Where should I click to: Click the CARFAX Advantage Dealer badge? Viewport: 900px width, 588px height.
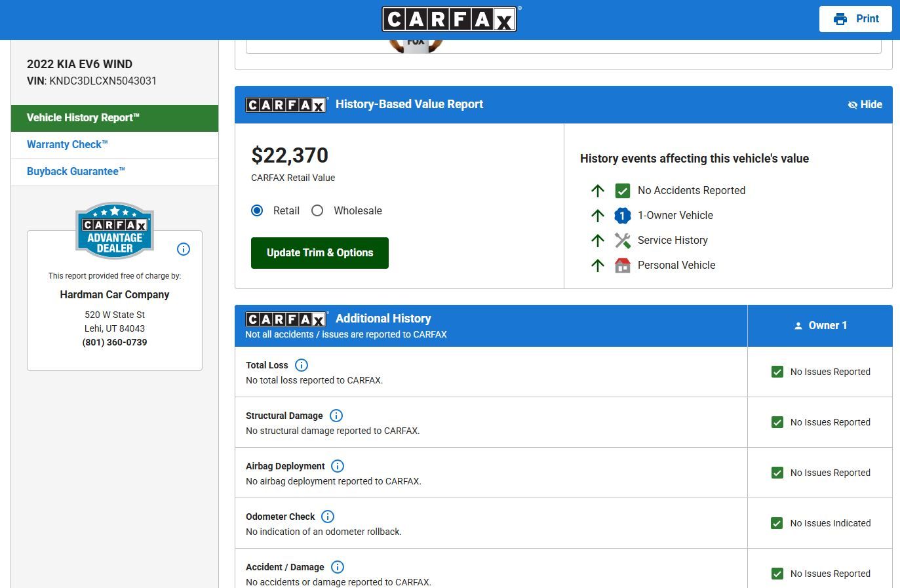pyautogui.click(x=115, y=231)
